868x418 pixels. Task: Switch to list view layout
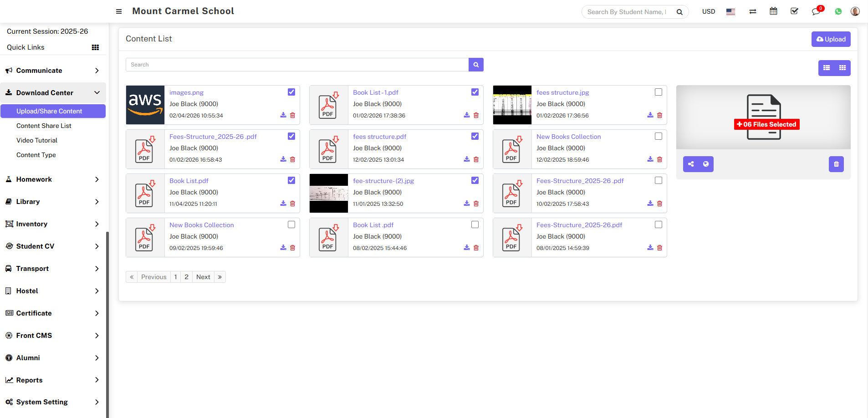827,68
